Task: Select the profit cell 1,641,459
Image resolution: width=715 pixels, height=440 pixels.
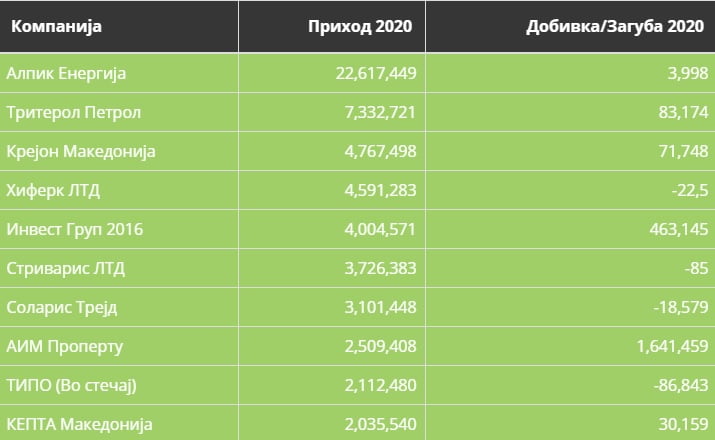Action: click(x=668, y=346)
